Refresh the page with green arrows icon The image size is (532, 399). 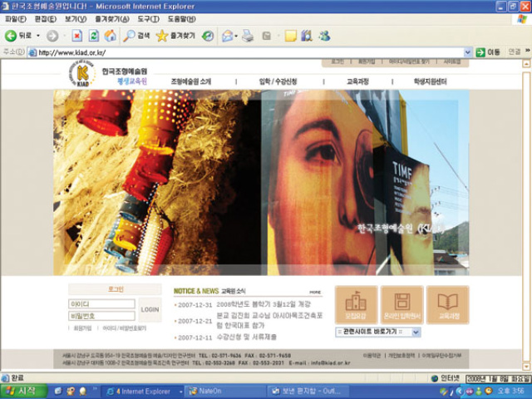(x=94, y=36)
